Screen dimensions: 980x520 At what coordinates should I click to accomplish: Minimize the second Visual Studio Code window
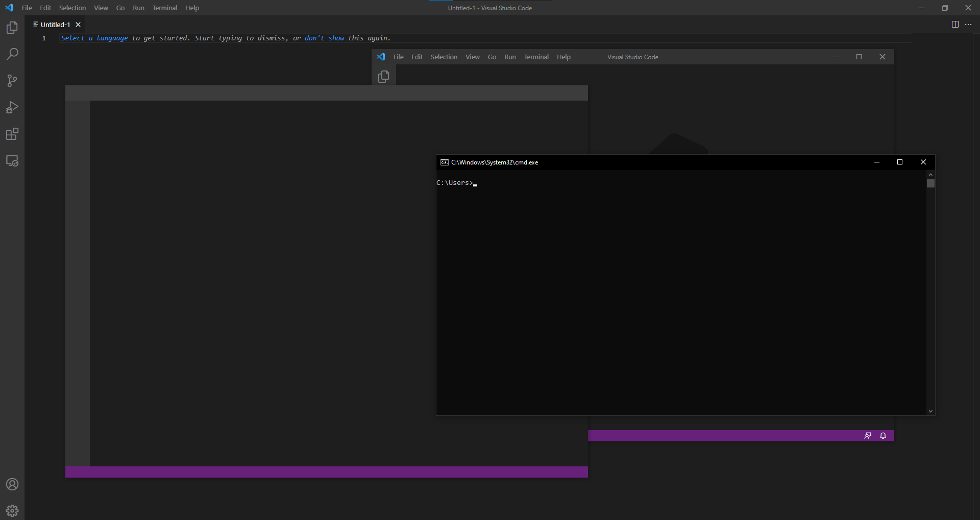(836, 57)
